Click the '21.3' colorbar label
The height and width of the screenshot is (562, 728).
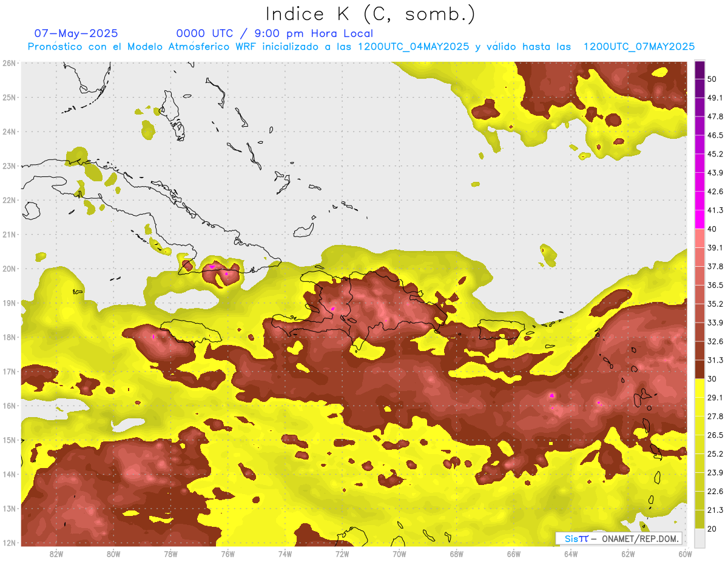click(715, 510)
